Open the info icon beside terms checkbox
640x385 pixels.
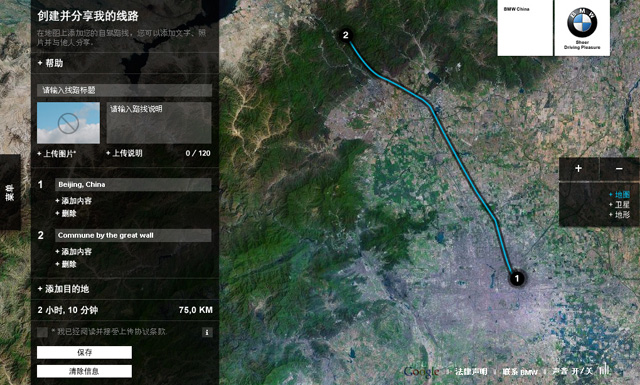point(207,332)
